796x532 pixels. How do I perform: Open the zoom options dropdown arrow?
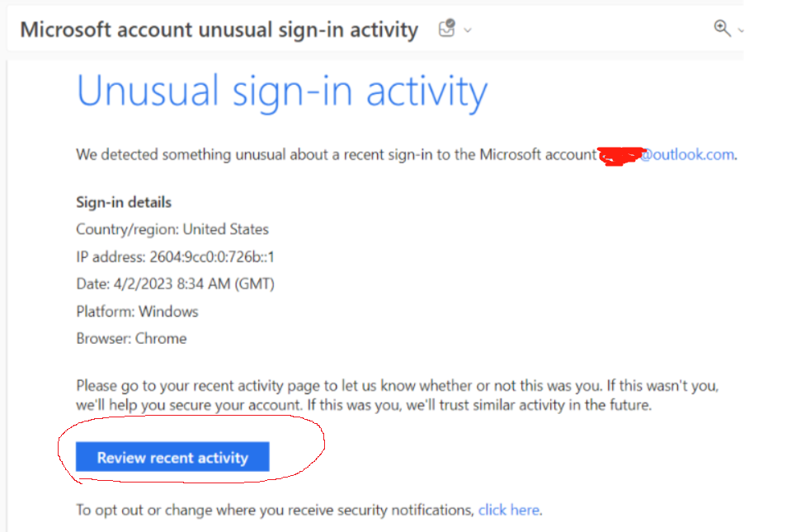pyautogui.click(x=740, y=31)
